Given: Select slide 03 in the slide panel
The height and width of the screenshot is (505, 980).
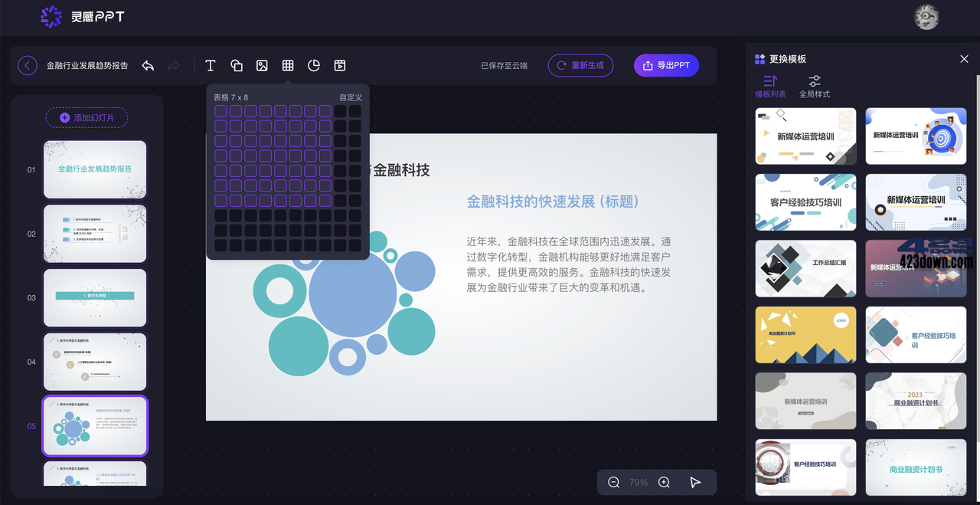Looking at the screenshot, I should click(x=95, y=298).
